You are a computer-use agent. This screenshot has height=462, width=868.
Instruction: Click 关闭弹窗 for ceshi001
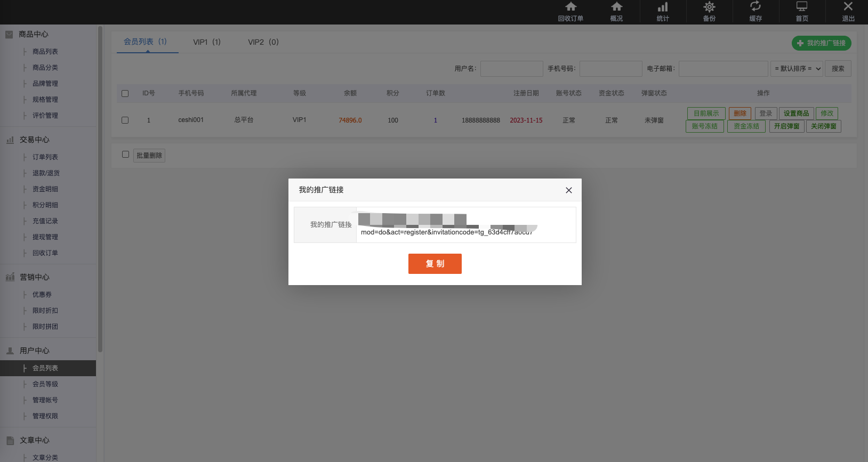pyautogui.click(x=824, y=126)
